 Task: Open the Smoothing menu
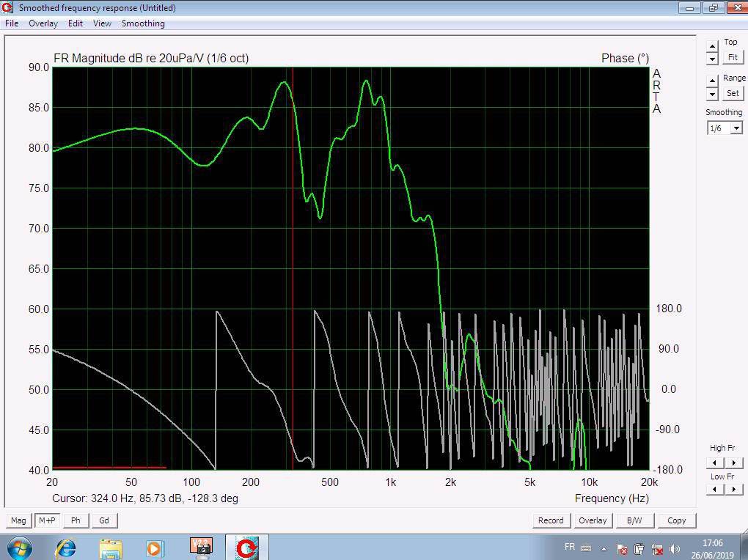coord(143,23)
